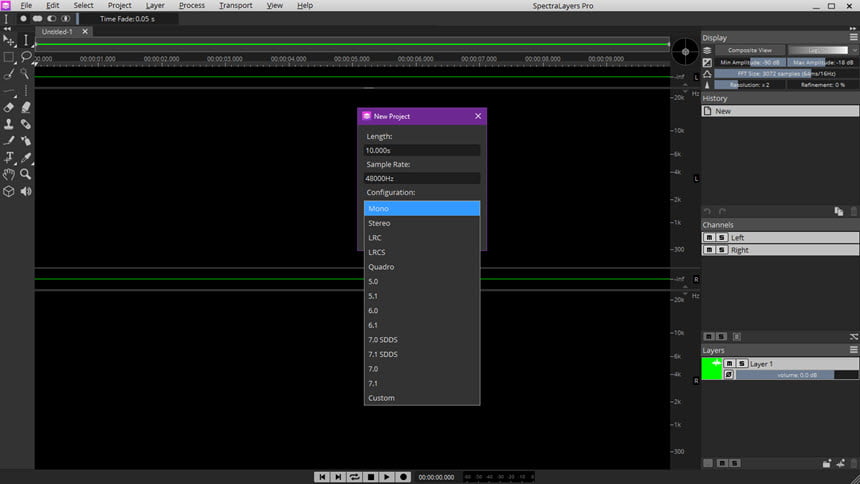Toggle phase invert on Layer 1
This screenshot has height=484, width=860.
729,375
